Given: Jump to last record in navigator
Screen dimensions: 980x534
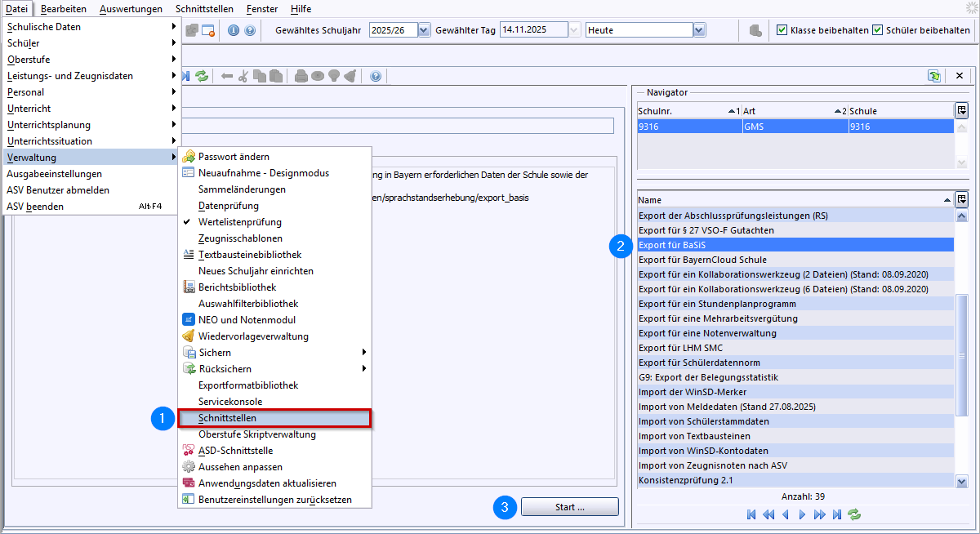Looking at the screenshot, I should point(836,514).
